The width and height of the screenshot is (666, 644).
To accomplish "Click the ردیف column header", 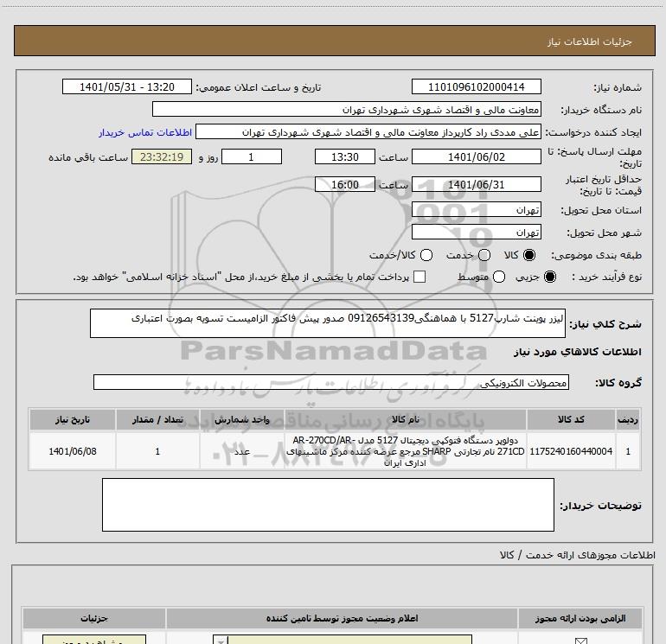I will pyautogui.click(x=628, y=419).
